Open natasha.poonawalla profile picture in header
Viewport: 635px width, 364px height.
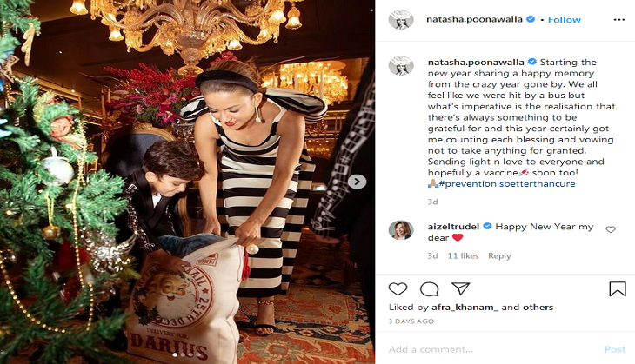pyautogui.click(x=401, y=19)
